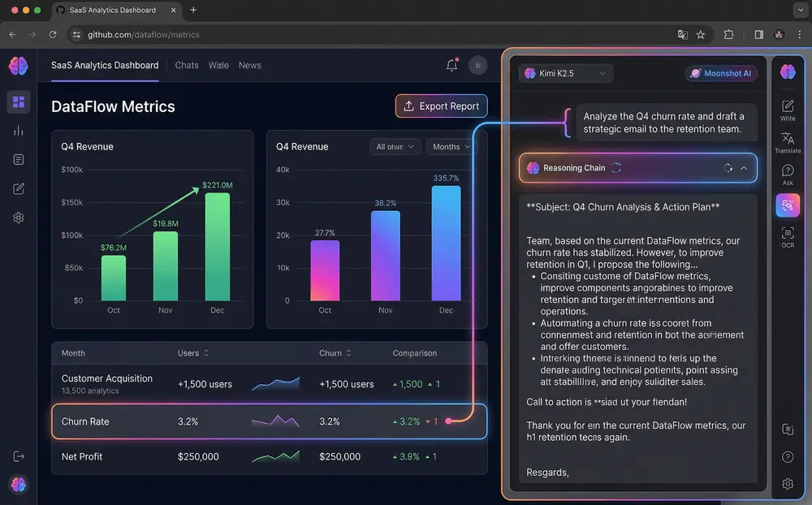Switch to the News tab
Image resolution: width=812 pixels, height=505 pixels.
[249, 65]
